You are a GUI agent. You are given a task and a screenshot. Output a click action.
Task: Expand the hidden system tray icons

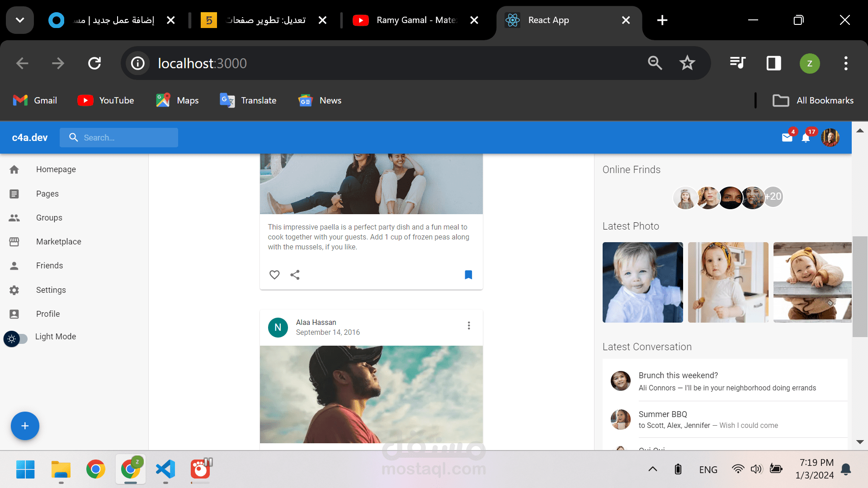point(652,469)
